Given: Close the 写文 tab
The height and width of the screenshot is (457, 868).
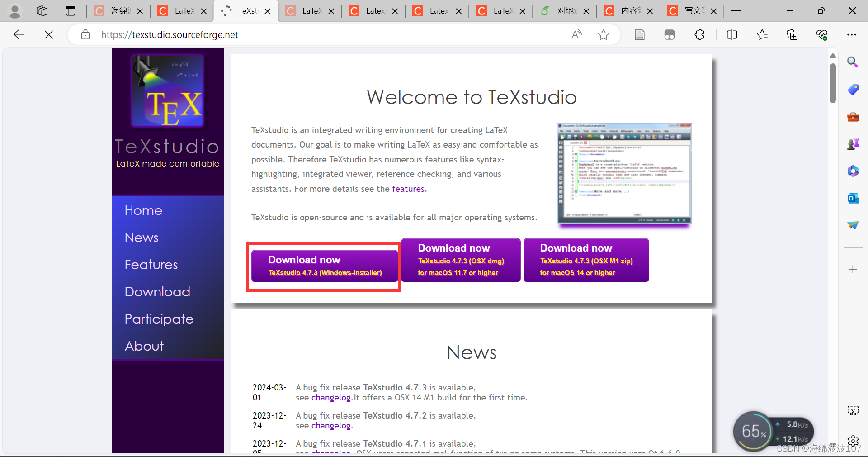Looking at the screenshot, I should (714, 11).
